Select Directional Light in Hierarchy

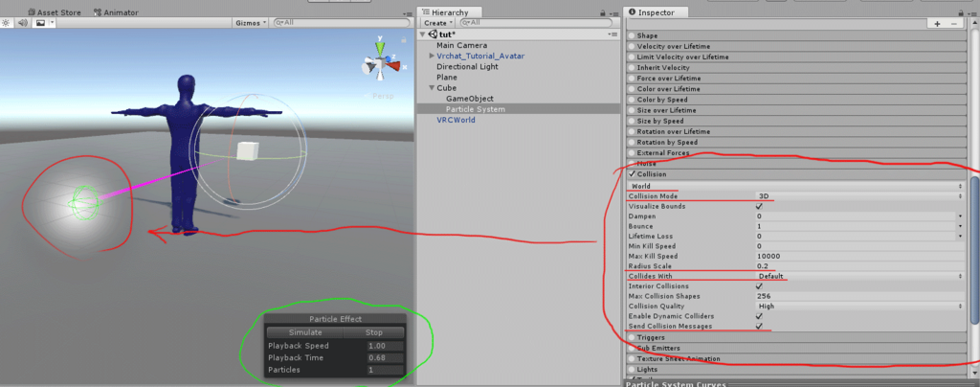pos(467,66)
